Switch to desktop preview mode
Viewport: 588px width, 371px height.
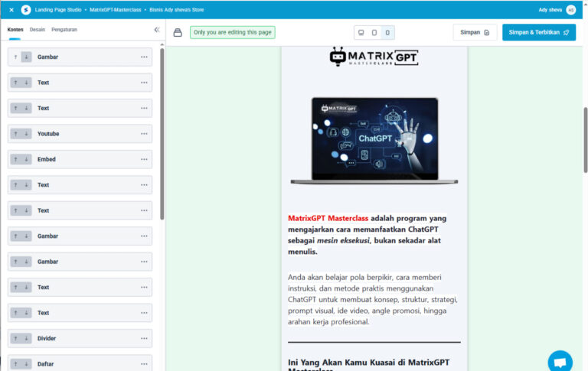[x=361, y=33]
